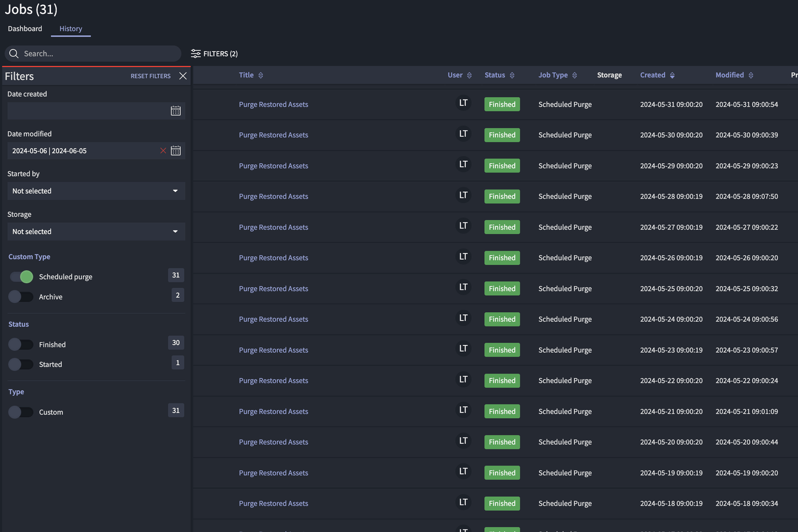Expand the Started by dropdown
The width and height of the screenshot is (798, 532).
tap(96, 191)
